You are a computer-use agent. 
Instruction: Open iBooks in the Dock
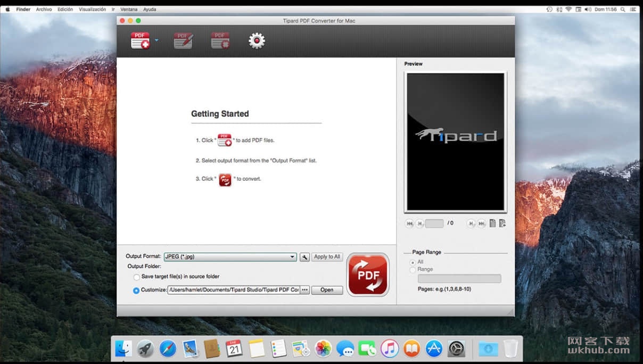point(411,349)
